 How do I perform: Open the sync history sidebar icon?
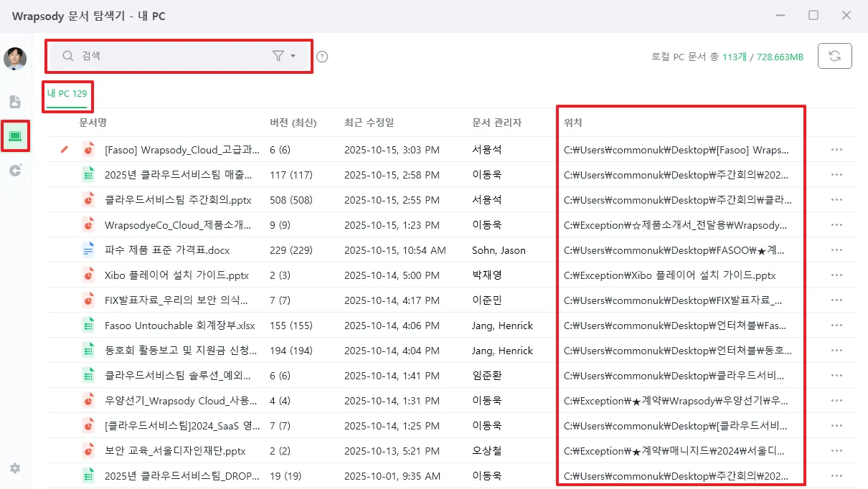(x=15, y=170)
